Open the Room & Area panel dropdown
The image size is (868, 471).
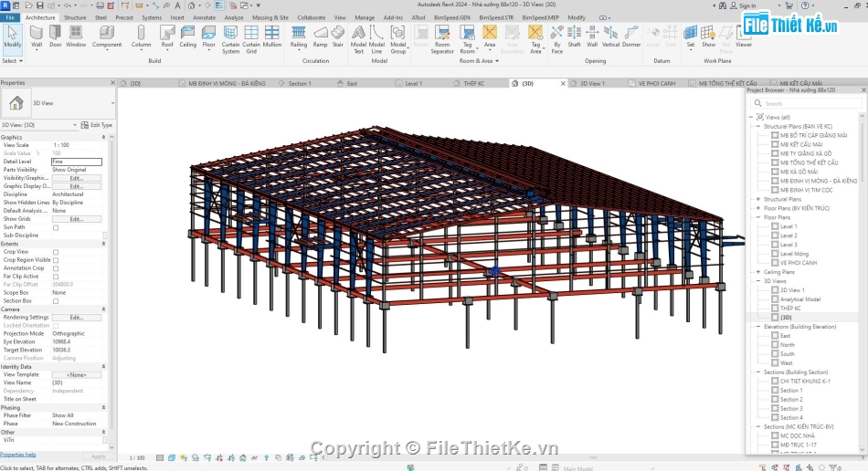pos(479,61)
